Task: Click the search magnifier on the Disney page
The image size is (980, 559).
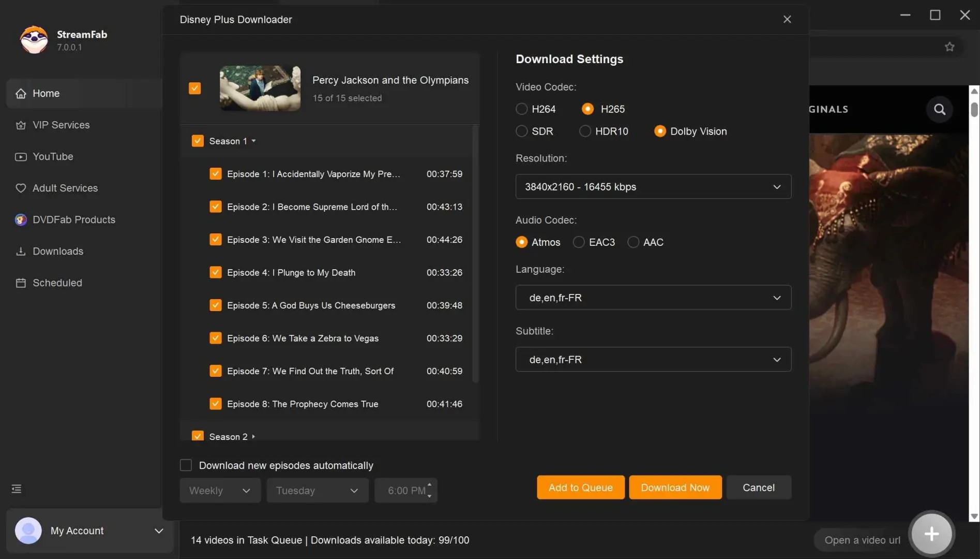Action: point(940,109)
